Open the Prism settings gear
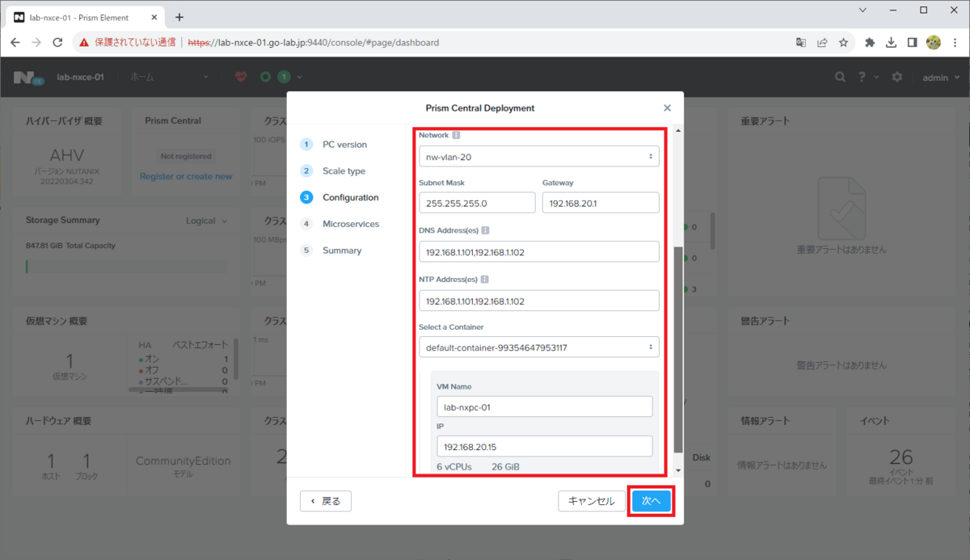Image resolution: width=970 pixels, height=560 pixels. (896, 77)
